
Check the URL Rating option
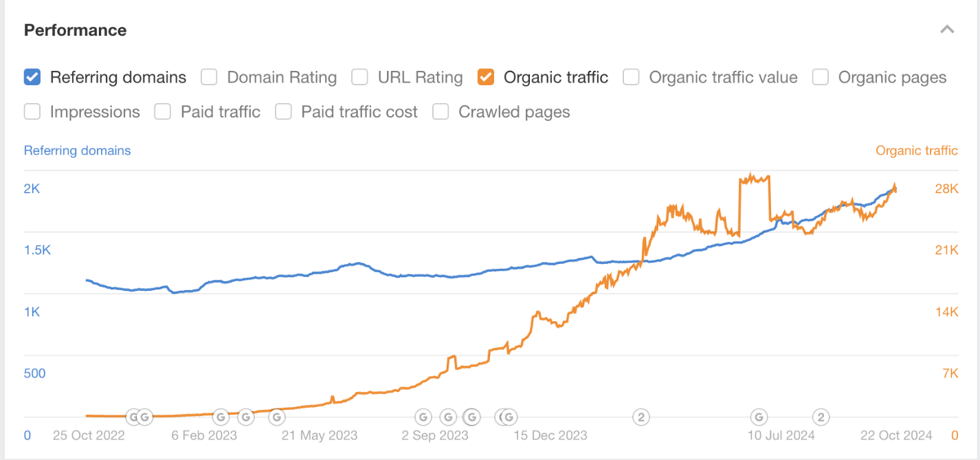click(x=360, y=78)
